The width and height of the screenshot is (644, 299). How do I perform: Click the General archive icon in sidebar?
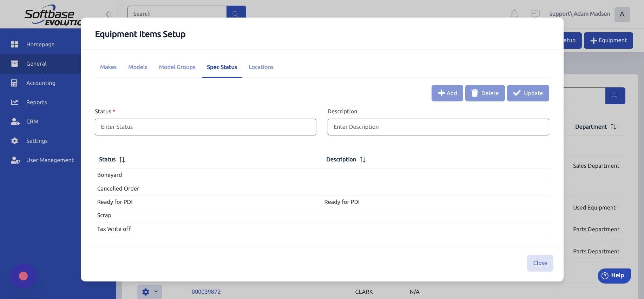pyautogui.click(x=14, y=64)
